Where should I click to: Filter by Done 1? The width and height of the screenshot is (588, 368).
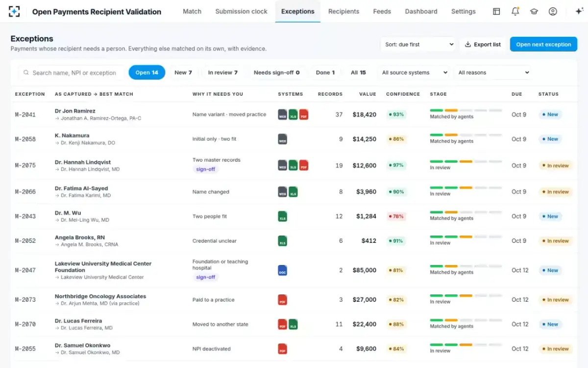tap(325, 73)
